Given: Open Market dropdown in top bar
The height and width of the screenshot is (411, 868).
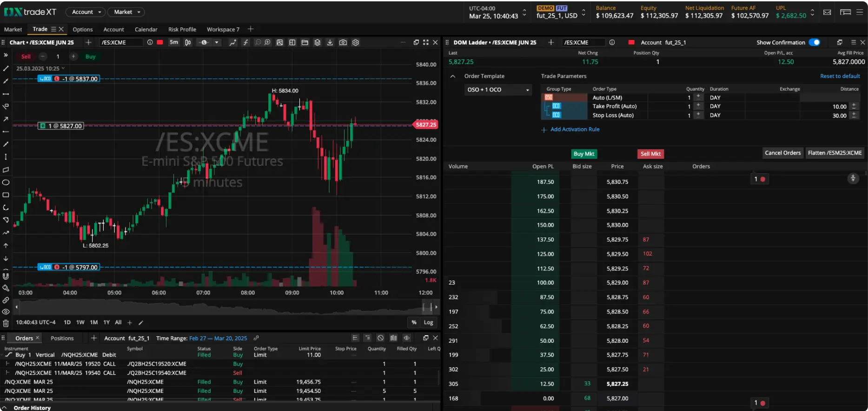Looking at the screenshot, I should [126, 12].
